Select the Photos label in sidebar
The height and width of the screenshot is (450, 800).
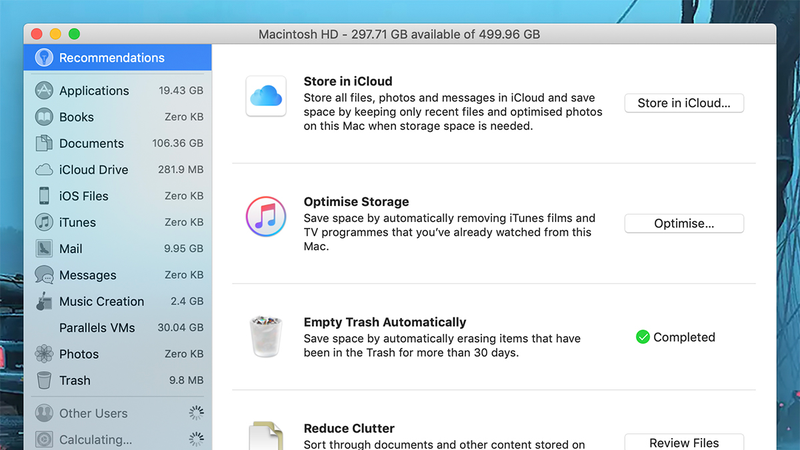[79, 354]
